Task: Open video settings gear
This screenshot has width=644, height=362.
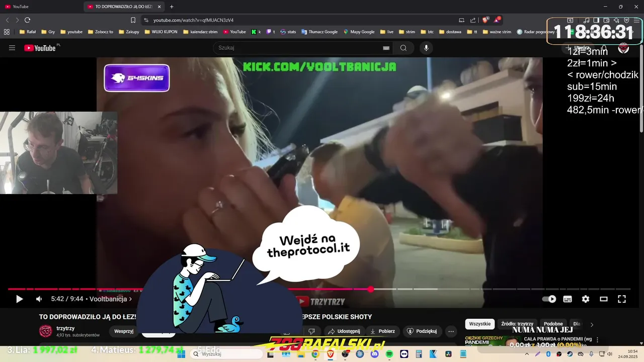Action: pos(586,299)
